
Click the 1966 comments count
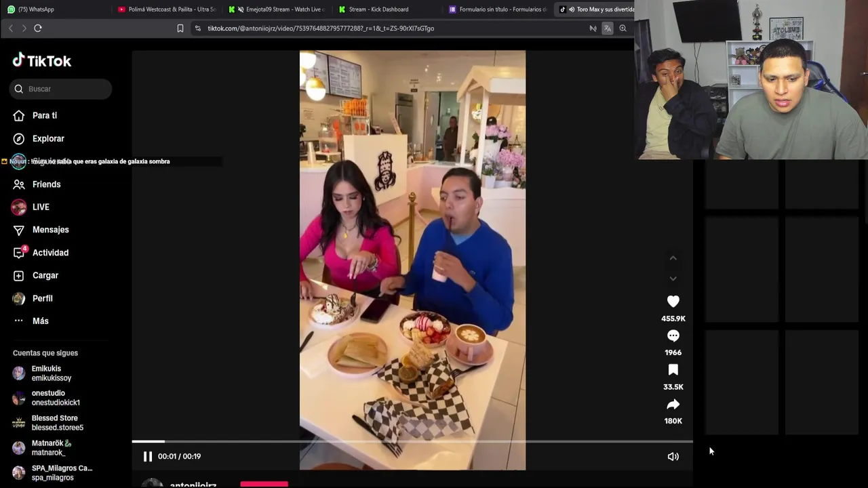point(673,352)
